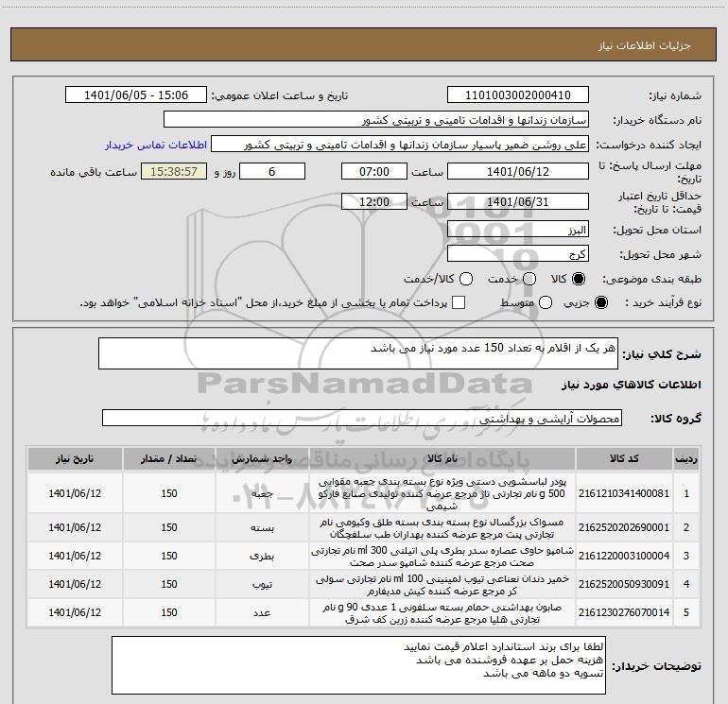The width and height of the screenshot is (728, 704).
Task: Click the مسواک بزرگسال product name
Action: coord(442,528)
